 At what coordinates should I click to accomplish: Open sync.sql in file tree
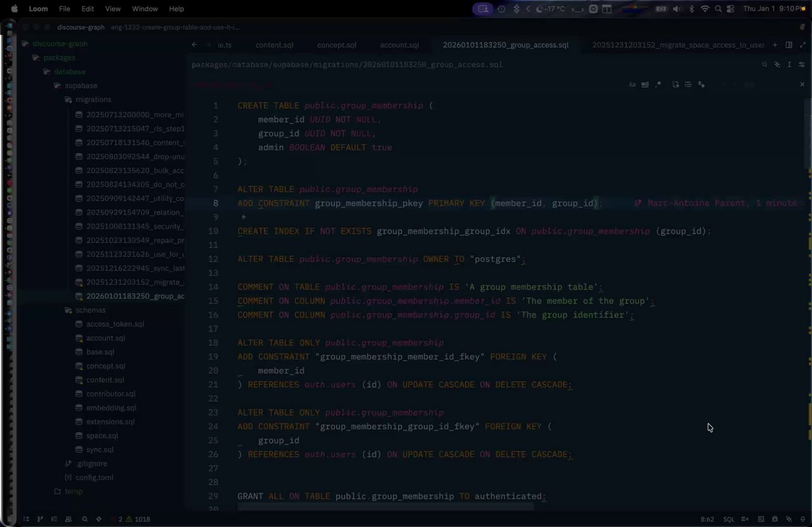tap(100, 450)
